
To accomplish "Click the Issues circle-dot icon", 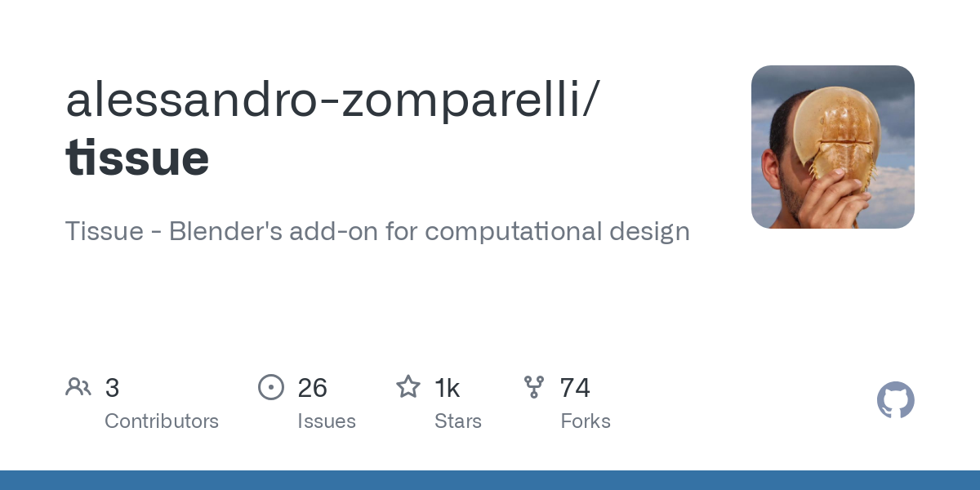I will (271, 387).
